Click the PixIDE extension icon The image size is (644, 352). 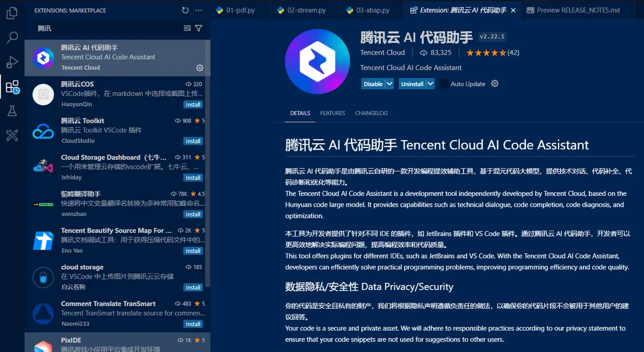tap(43, 345)
